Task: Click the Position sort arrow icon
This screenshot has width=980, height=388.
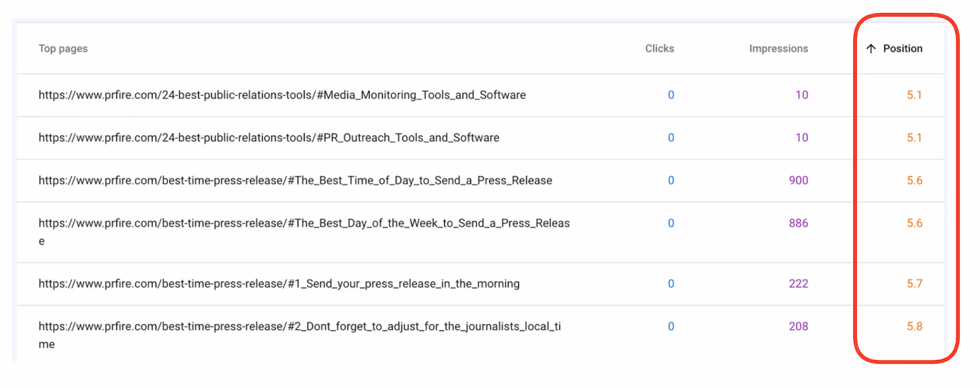Action: (871, 48)
